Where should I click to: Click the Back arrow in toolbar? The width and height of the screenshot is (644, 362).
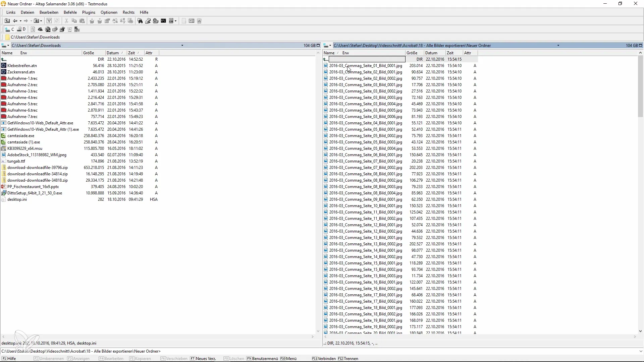[15, 21]
